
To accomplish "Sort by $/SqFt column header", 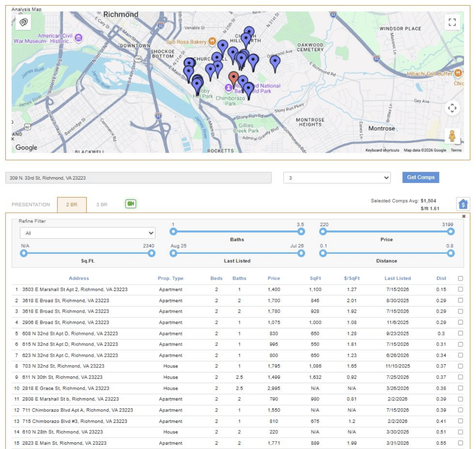I will pyautogui.click(x=352, y=278).
